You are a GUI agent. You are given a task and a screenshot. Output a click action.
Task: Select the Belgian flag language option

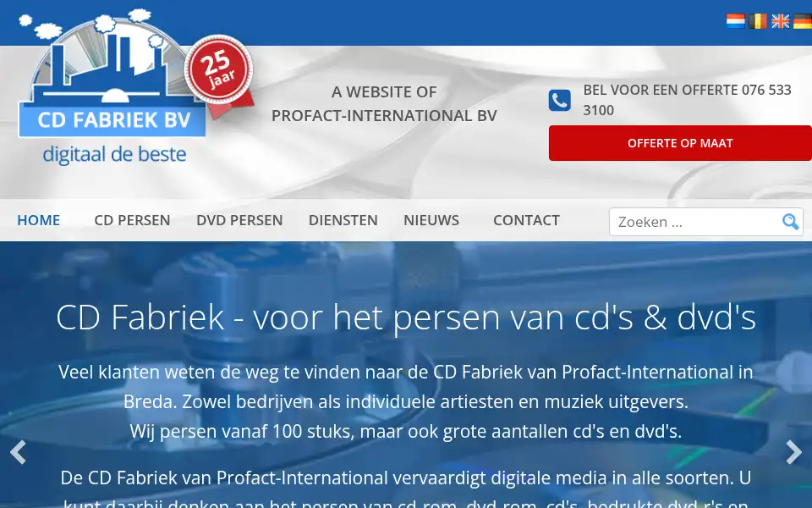pyautogui.click(x=758, y=21)
